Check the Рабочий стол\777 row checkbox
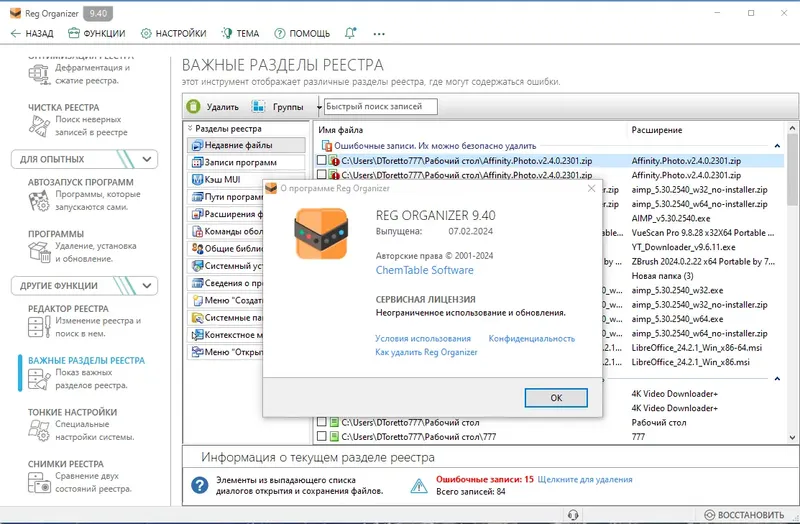 pos(321,437)
